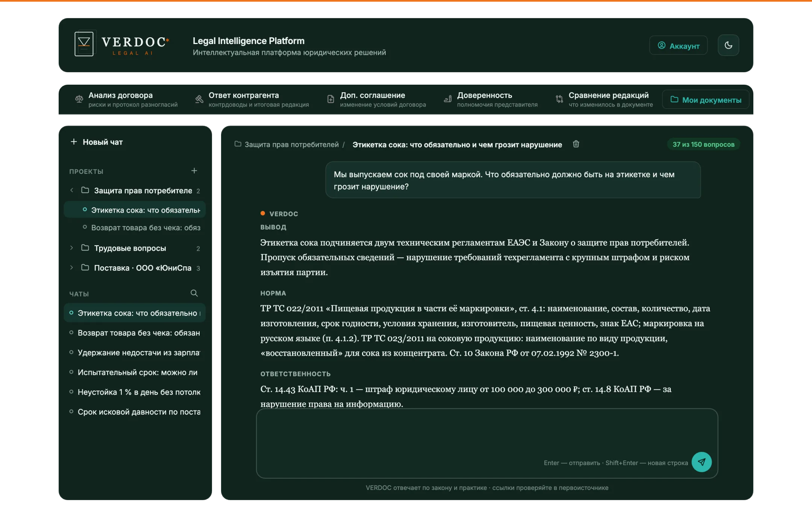Add a new project with plus icon
The image size is (812, 508).
point(194,171)
